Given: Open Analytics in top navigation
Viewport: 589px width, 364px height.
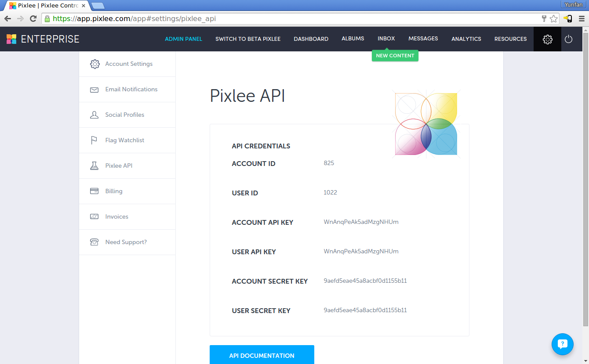Looking at the screenshot, I should point(466,39).
